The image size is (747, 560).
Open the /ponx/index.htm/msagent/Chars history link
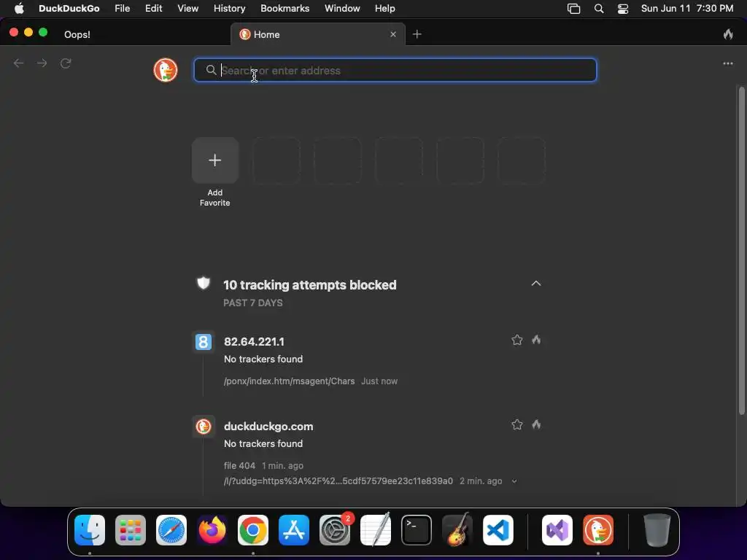[289, 381]
